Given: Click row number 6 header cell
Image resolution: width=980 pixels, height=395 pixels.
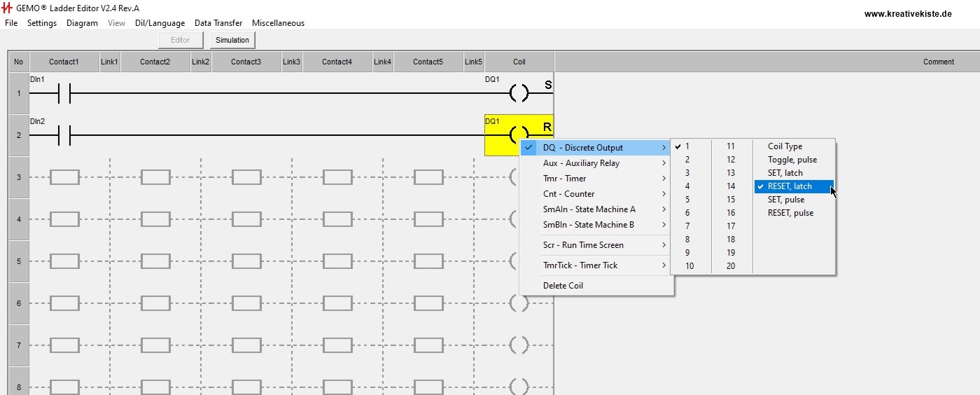Looking at the screenshot, I should coord(18,303).
